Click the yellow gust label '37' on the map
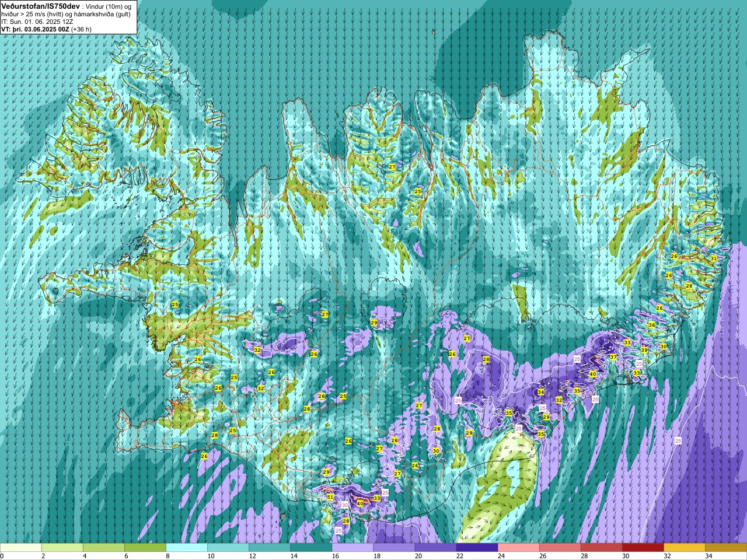747x560 pixels. tap(613, 357)
